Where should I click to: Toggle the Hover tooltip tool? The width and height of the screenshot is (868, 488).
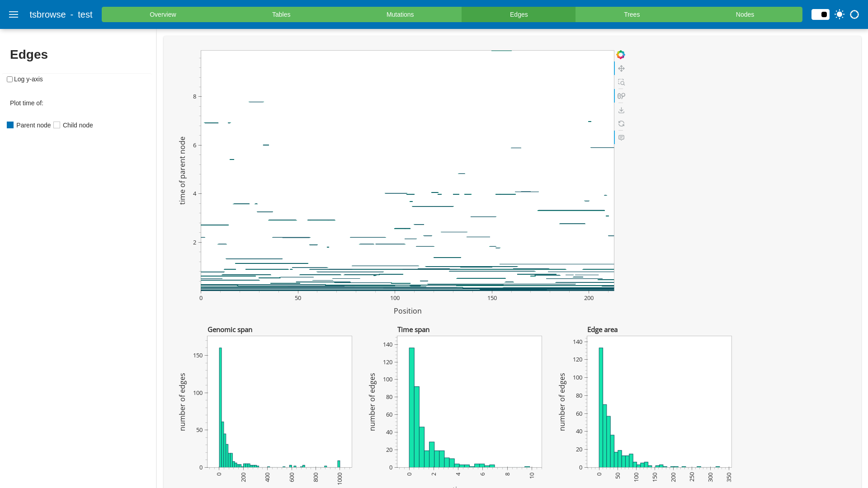pyautogui.click(x=621, y=138)
